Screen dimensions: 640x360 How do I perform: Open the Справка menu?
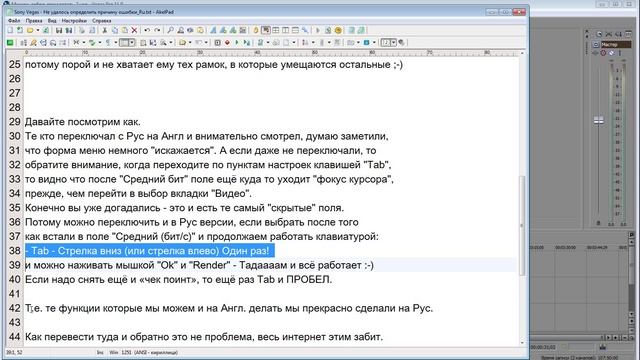pyautogui.click(x=102, y=20)
